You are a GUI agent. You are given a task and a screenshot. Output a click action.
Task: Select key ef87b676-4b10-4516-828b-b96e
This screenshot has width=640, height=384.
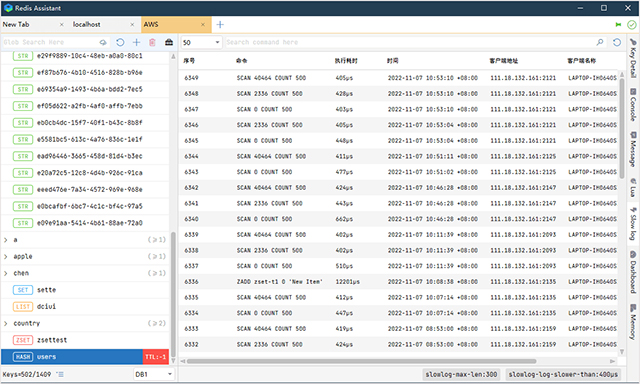coord(85,73)
